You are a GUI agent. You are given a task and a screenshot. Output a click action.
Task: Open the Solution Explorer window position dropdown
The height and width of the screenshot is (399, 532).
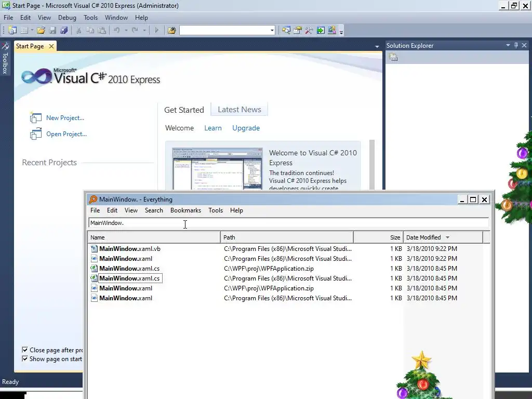click(508, 45)
